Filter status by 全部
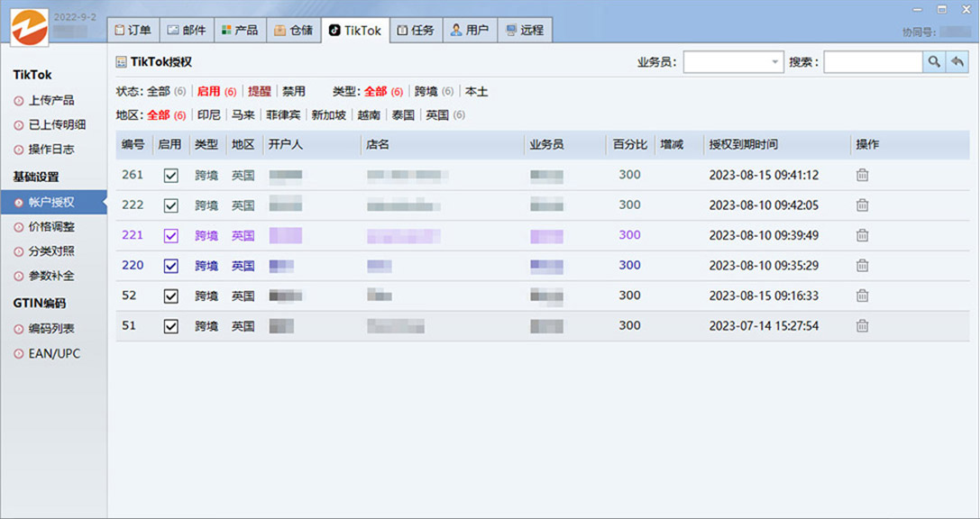This screenshot has width=980, height=519. (x=159, y=92)
